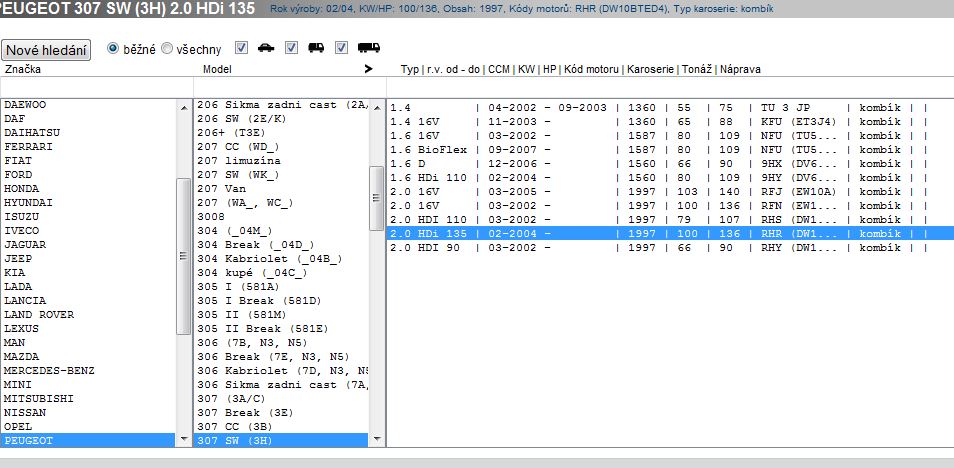Image resolution: width=954 pixels, height=468 pixels.
Task: Select the 1.4 type row, 04-2002
Action: coord(670,108)
